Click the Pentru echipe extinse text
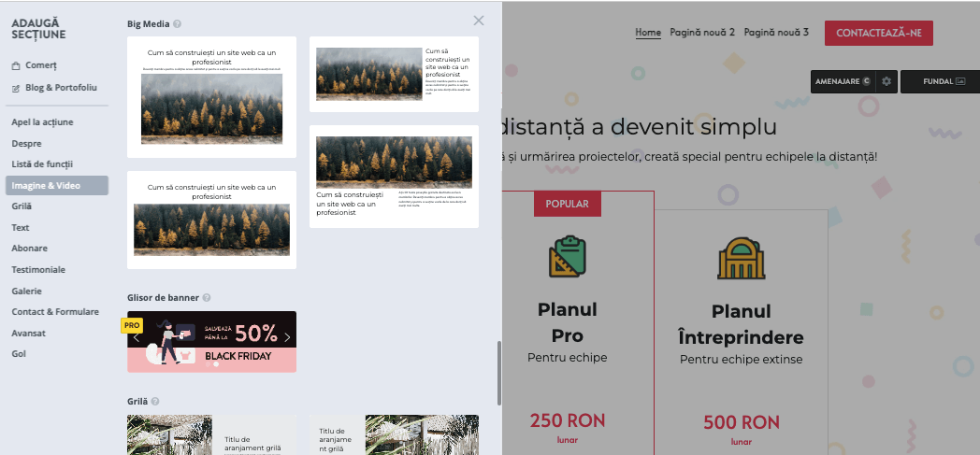 [742, 360]
